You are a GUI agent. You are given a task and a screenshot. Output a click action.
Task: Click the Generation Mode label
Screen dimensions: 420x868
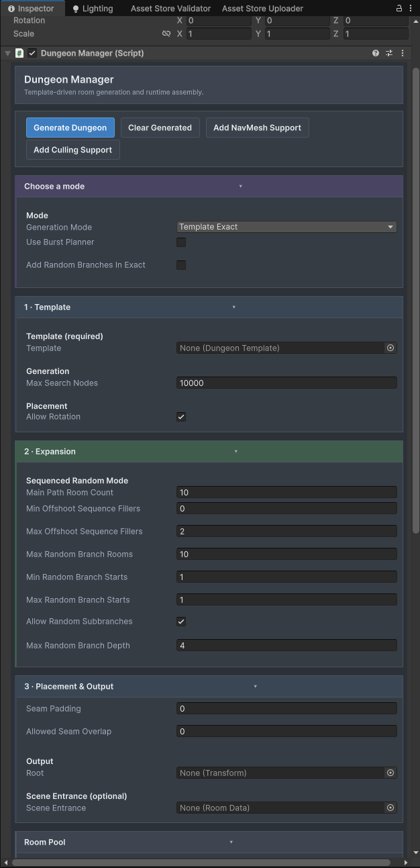click(59, 227)
